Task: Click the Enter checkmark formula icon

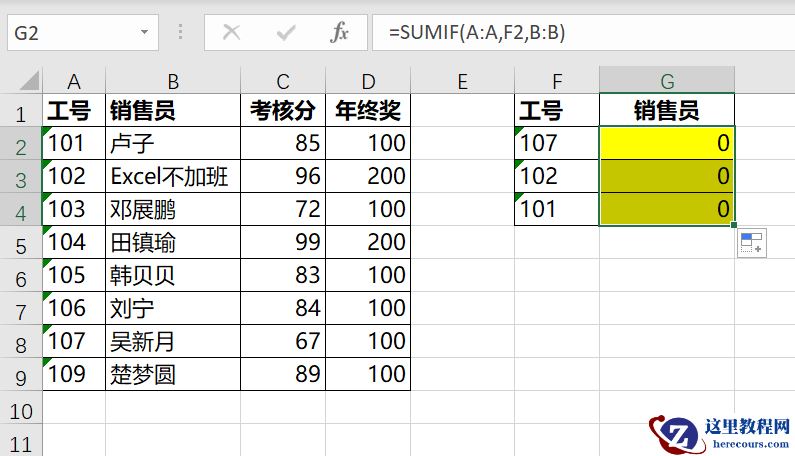Action: pyautogui.click(x=286, y=33)
